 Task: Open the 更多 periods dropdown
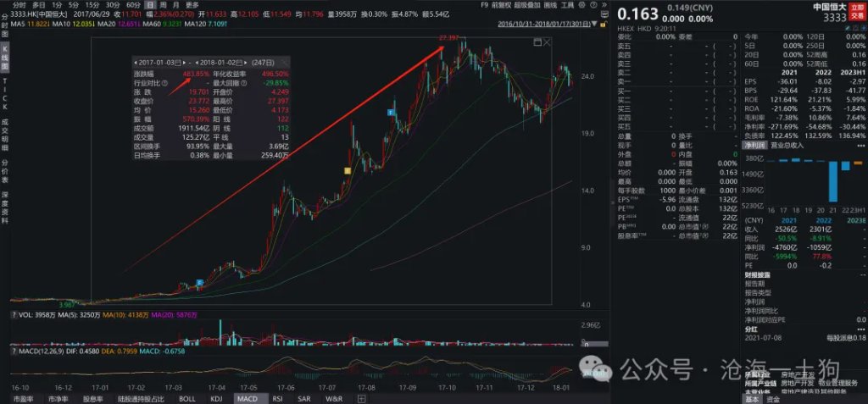pyautogui.click(x=192, y=4)
